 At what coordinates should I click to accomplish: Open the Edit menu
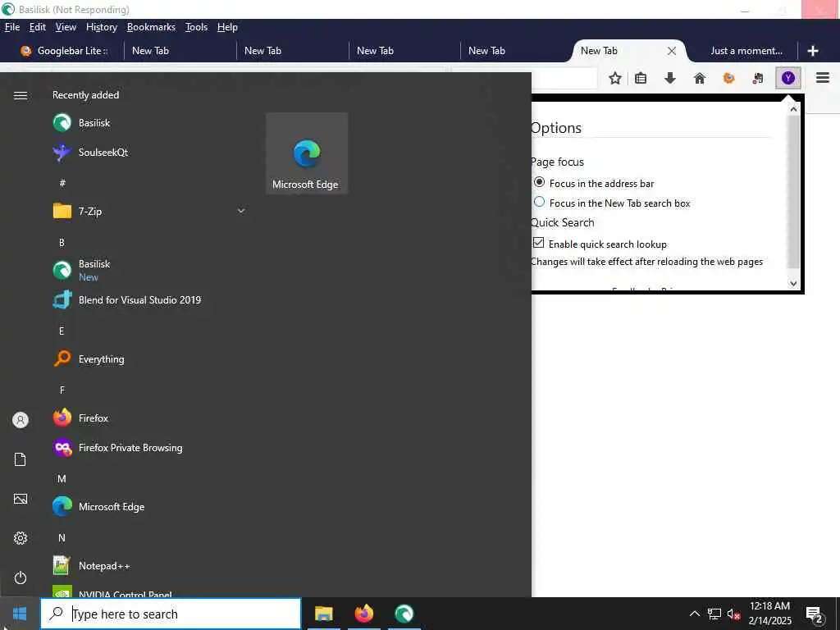38,27
